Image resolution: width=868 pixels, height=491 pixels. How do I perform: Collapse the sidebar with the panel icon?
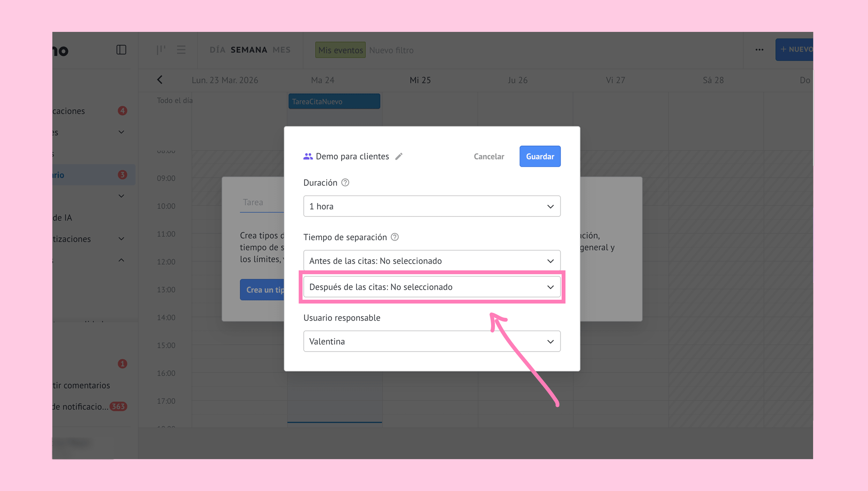tap(121, 50)
